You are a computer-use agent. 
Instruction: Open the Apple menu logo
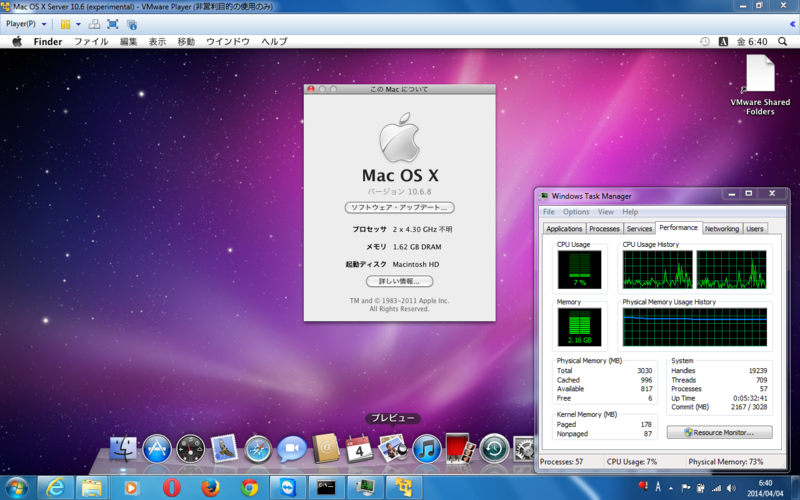click(17, 41)
